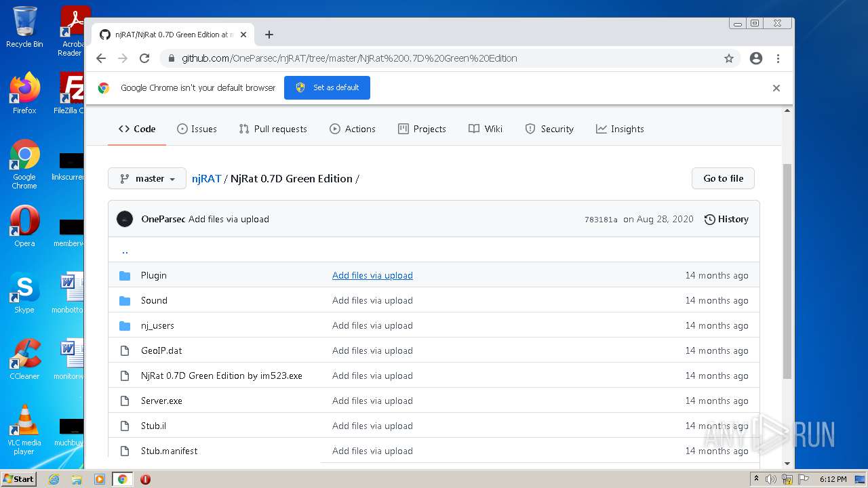The height and width of the screenshot is (488, 868).
Task: Select the Opera desktop shortcut
Action: click(x=24, y=226)
